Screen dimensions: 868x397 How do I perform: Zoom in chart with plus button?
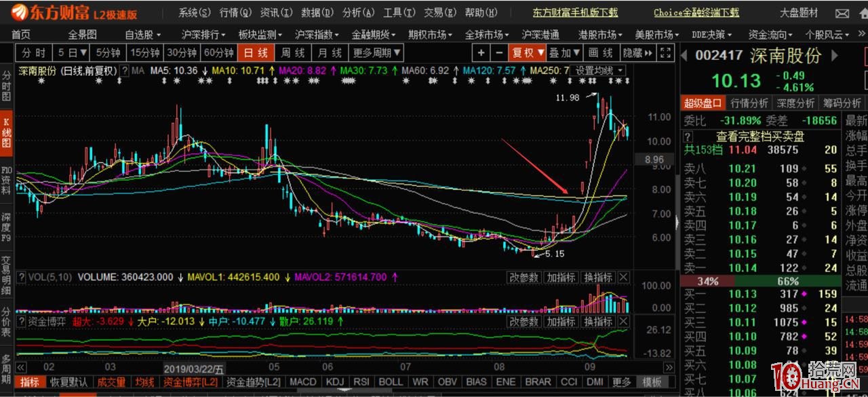click(x=481, y=53)
